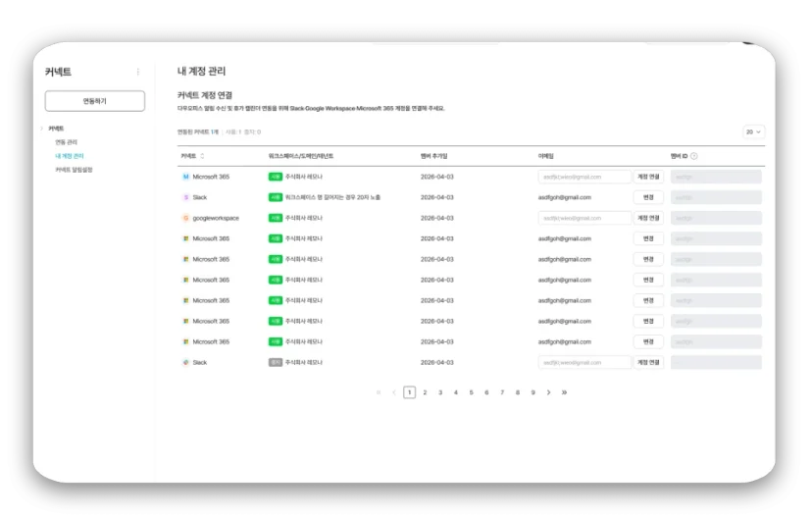Jump to first page with double-left chevron
Image resolution: width=812 pixels, height=518 pixels.
coord(379,392)
